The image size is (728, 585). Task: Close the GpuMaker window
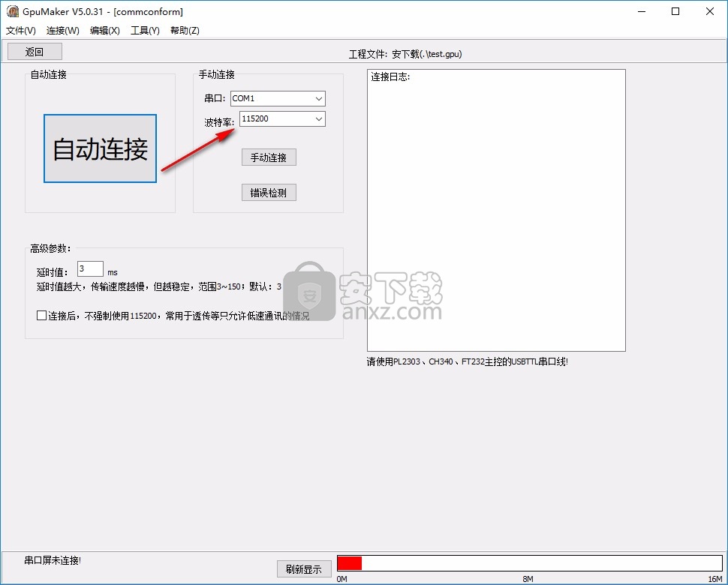[710, 11]
